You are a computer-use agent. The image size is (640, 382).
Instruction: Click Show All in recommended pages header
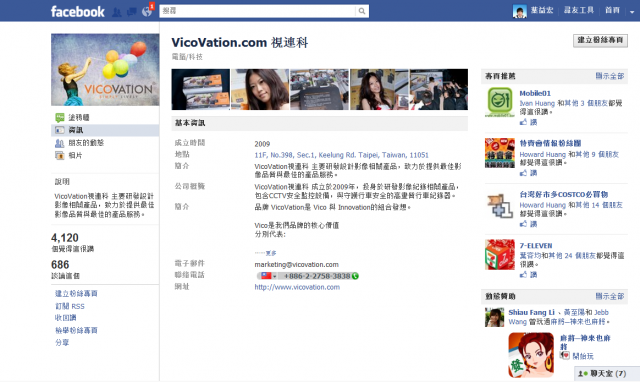click(610, 76)
